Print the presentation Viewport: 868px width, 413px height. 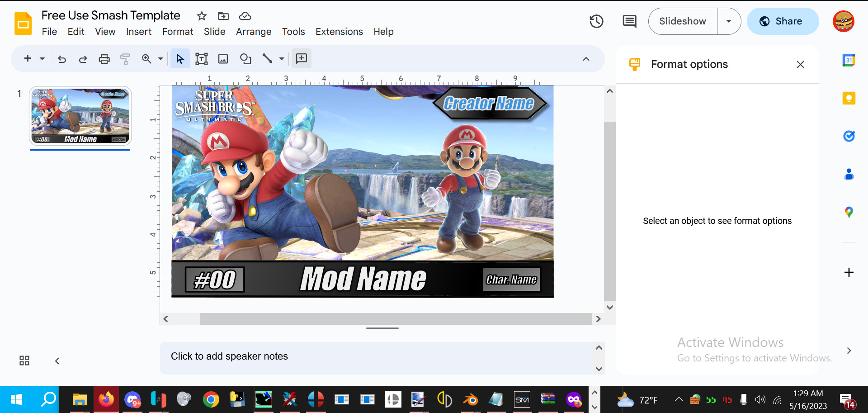pyautogui.click(x=104, y=59)
